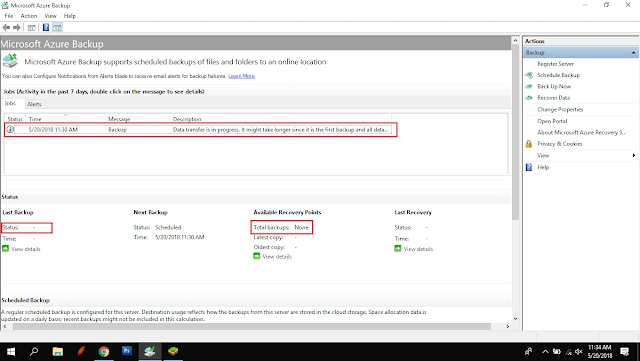640x361 pixels.
Task: Open Windows Start menu
Action: click(x=11, y=351)
